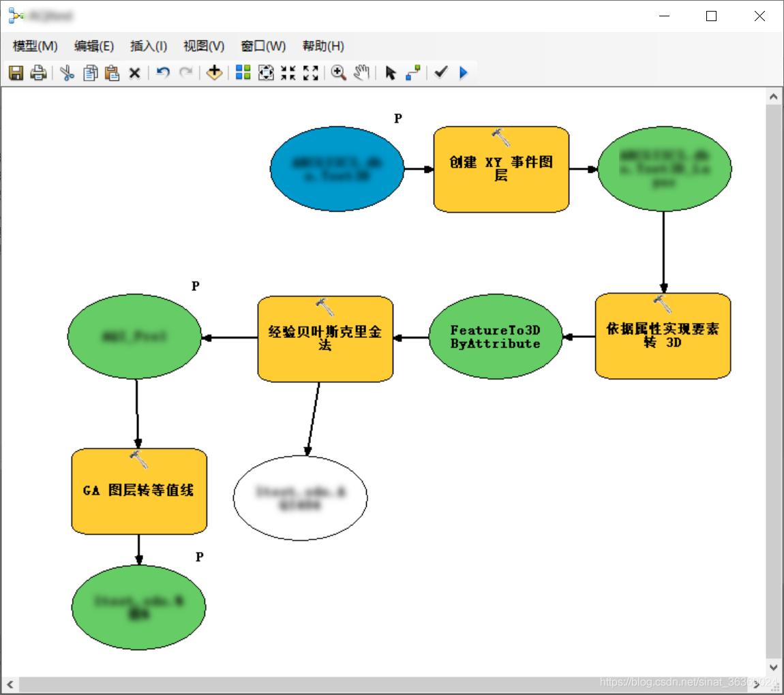Select the 经验贝叶斯克里金法 tool element
784x695 pixels.
point(325,337)
